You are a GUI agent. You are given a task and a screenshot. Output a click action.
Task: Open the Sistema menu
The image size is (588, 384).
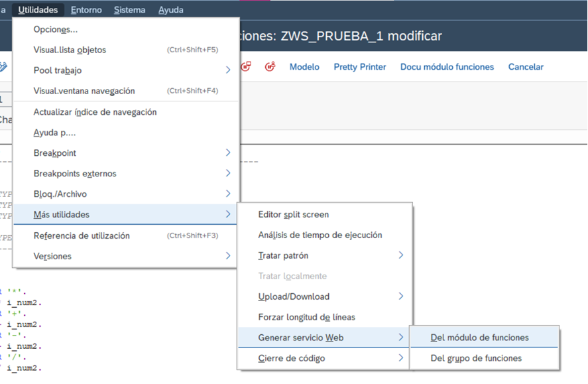point(129,9)
